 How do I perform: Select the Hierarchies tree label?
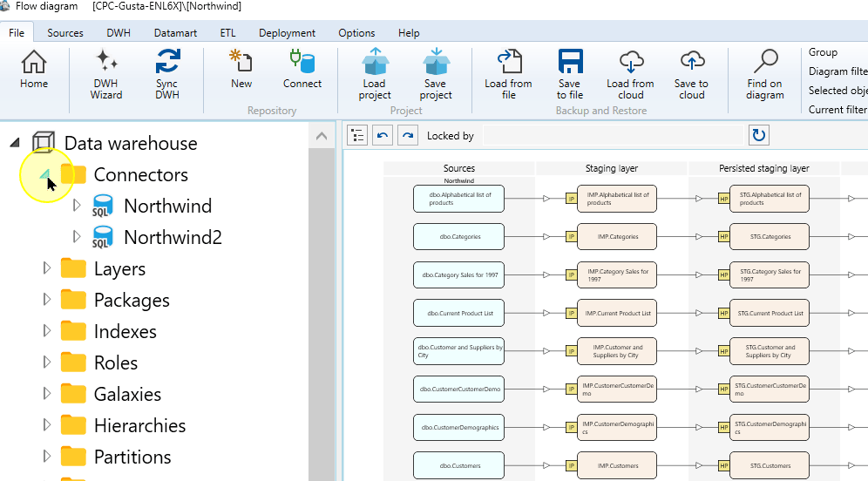click(x=140, y=425)
